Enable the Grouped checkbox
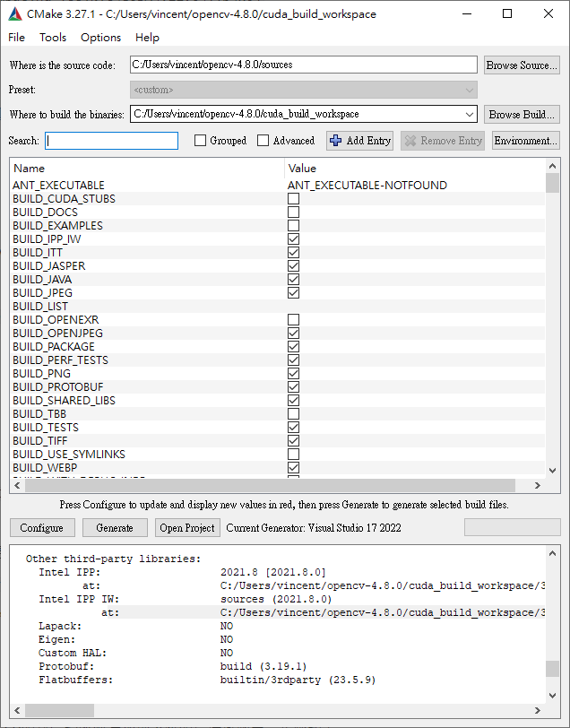This screenshot has height=728, width=570. (200, 140)
